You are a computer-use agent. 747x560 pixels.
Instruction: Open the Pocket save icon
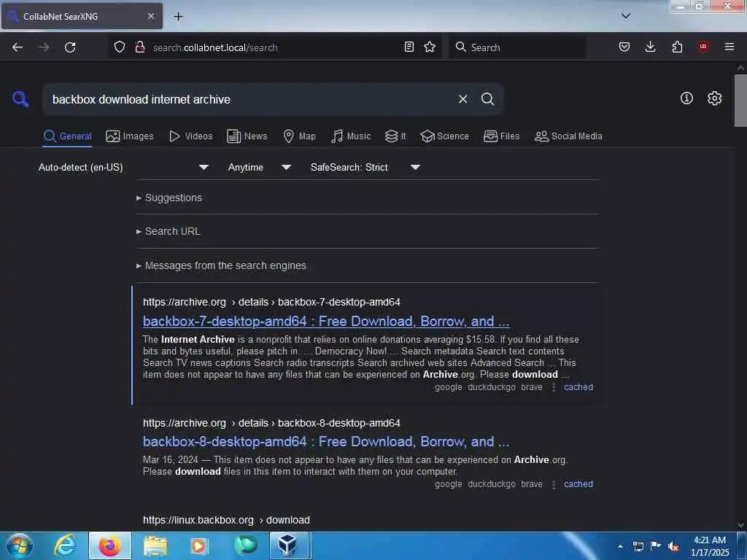pyautogui.click(x=624, y=47)
